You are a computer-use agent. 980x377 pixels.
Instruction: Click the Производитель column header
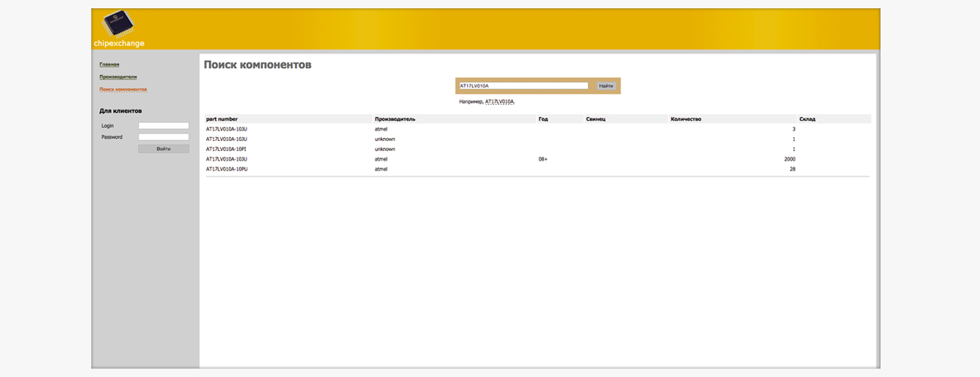pos(395,119)
